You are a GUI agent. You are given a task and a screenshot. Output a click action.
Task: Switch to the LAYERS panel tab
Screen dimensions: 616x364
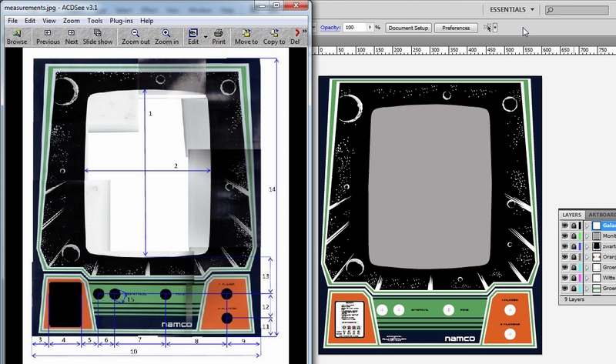571,215
